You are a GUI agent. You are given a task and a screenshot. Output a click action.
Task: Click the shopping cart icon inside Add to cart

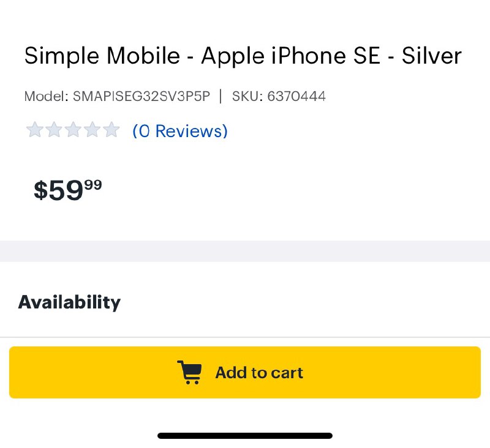pos(190,372)
